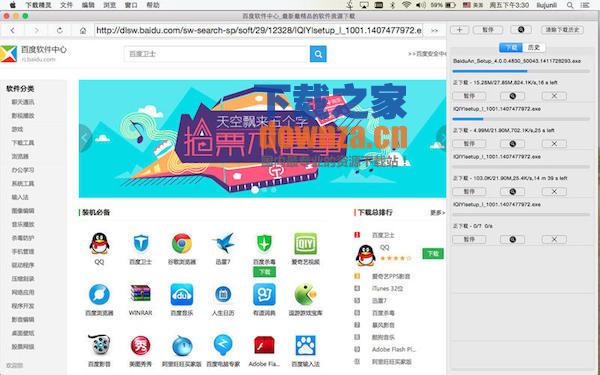Pause the download showing 0/? 0/s
This screenshot has width=600, height=375.
tap(469, 240)
